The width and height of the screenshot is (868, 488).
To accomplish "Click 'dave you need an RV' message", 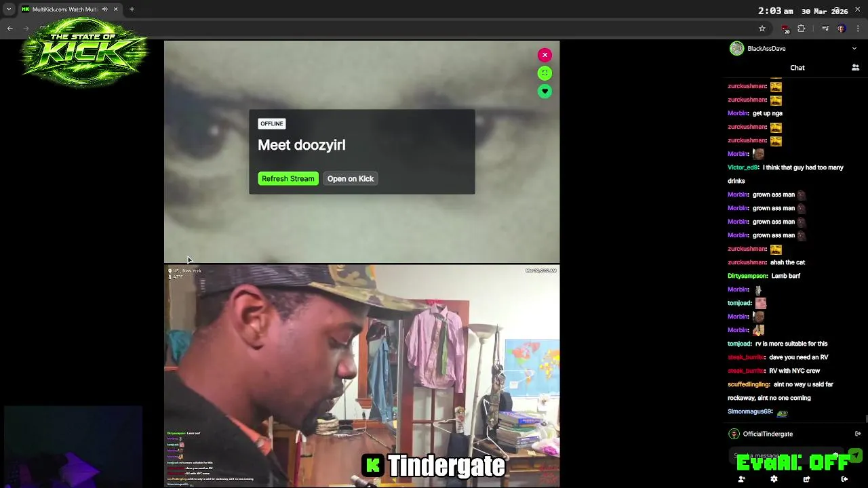I will 799,357.
